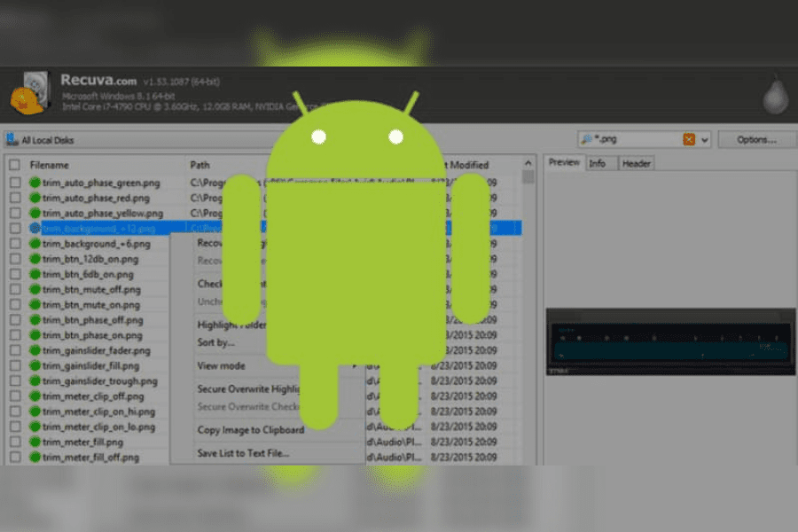Click the search magnifier icon in filter box
The height and width of the screenshot is (532, 798).
(x=586, y=139)
